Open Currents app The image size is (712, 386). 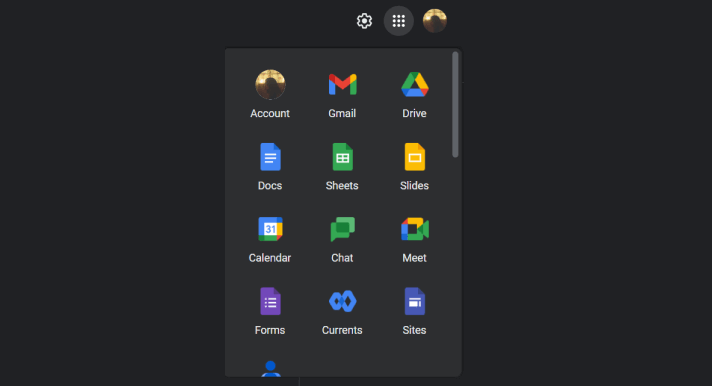pyautogui.click(x=342, y=311)
